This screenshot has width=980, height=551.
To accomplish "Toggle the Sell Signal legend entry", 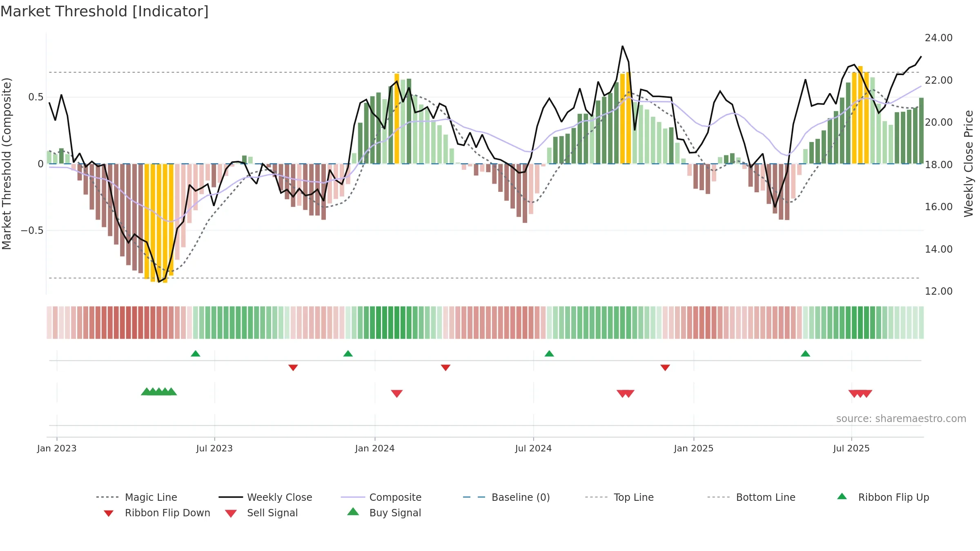I will point(261,513).
